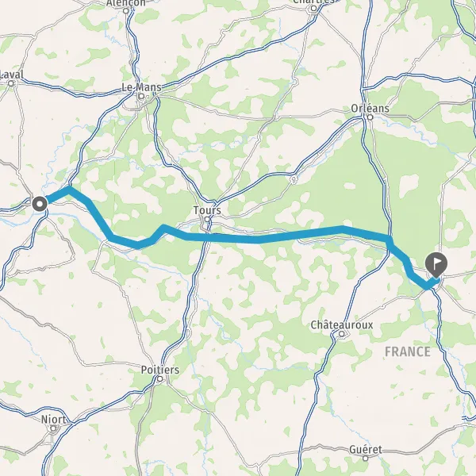Click the route bend just west of Tours
Image resolution: width=476 pixels, height=476 pixels.
pos(163,228)
